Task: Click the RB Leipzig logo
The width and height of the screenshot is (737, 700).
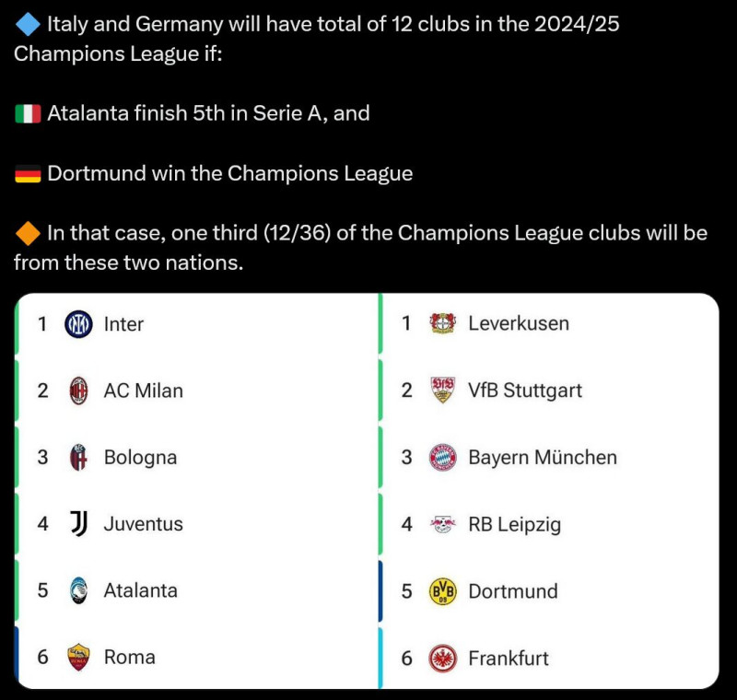Action: [x=442, y=524]
